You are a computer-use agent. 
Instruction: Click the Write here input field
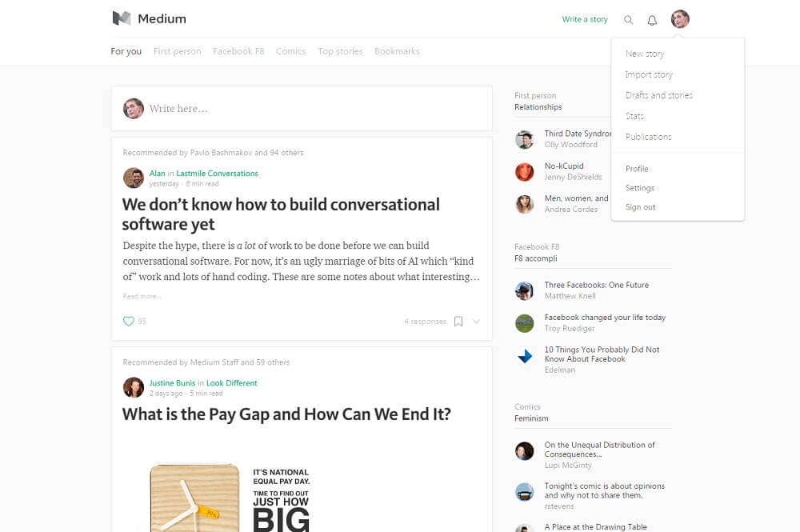point(302,109)
